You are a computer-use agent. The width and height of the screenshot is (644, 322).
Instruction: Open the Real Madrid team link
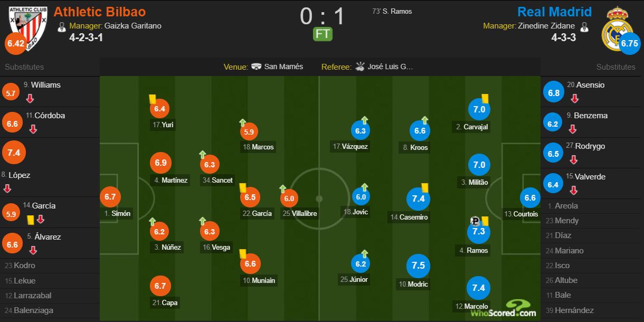[x=554, y=12]
